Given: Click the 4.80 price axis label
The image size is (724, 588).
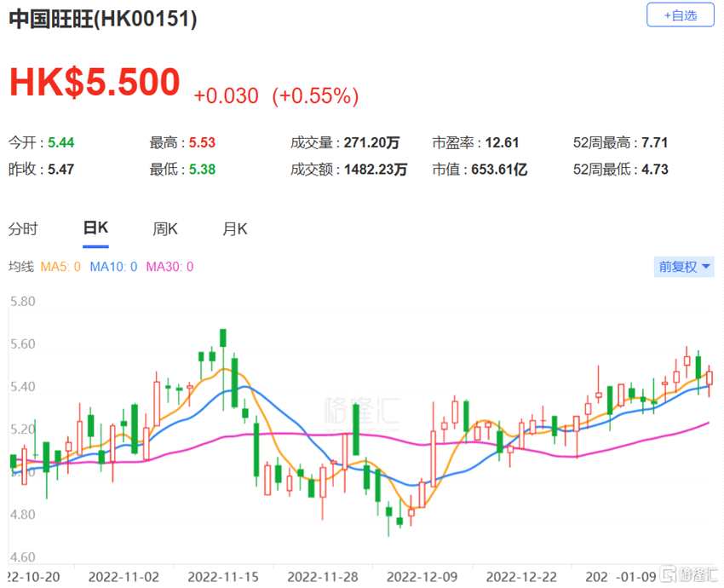Looking at the screenshot, I should pyautogui.click(x=23, y=514).
